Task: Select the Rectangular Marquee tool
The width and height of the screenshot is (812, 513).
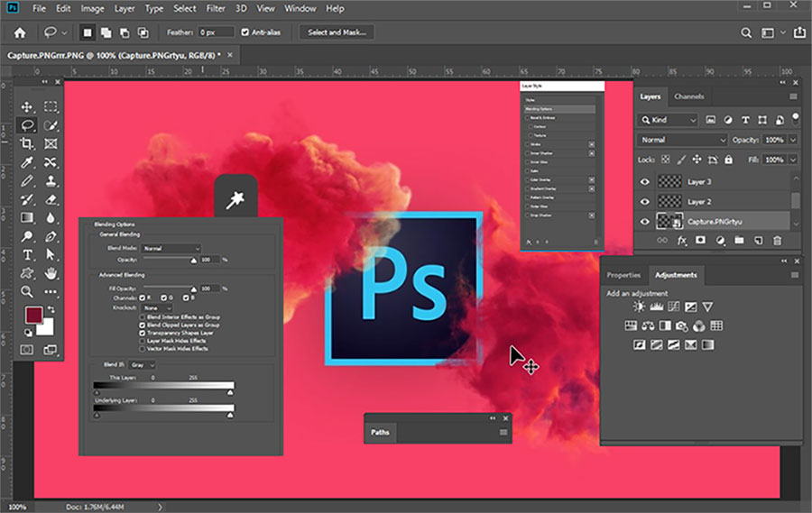Action: click(51, 107)
